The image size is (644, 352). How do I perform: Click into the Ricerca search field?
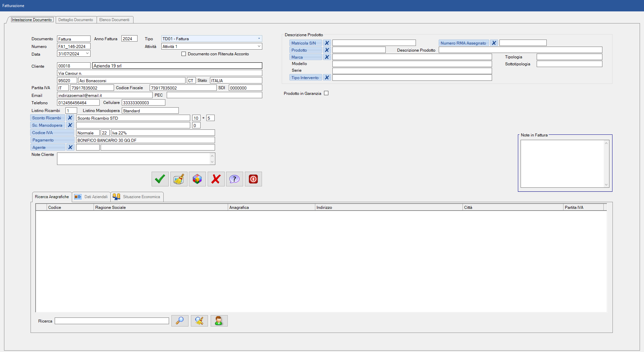point(112,321)
